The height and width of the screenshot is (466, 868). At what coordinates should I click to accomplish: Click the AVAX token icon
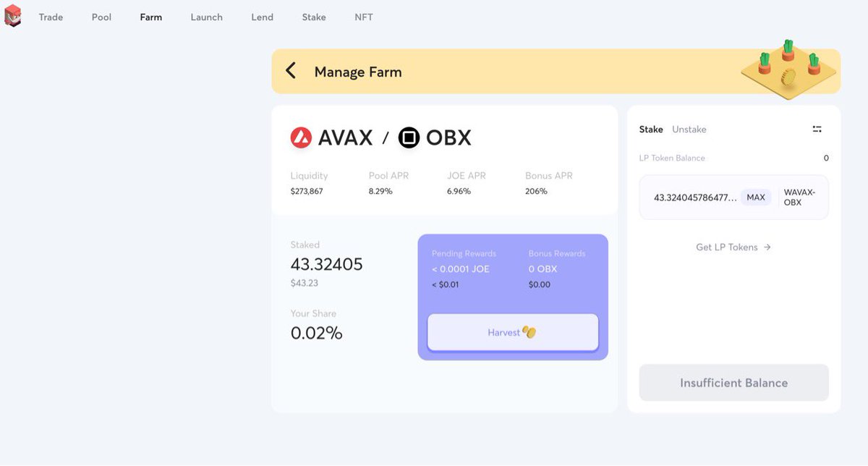(301, 137)
